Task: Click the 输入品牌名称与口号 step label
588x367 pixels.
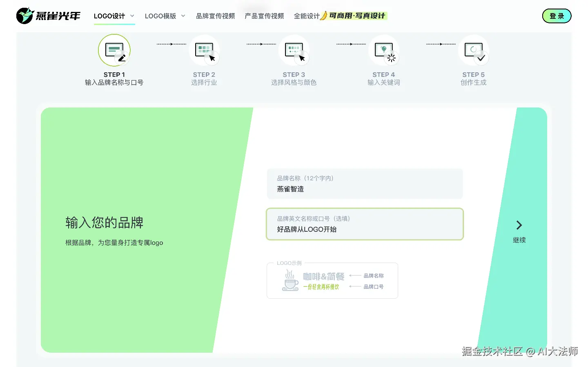Action: pyautogui.click(x=114, y=83)
